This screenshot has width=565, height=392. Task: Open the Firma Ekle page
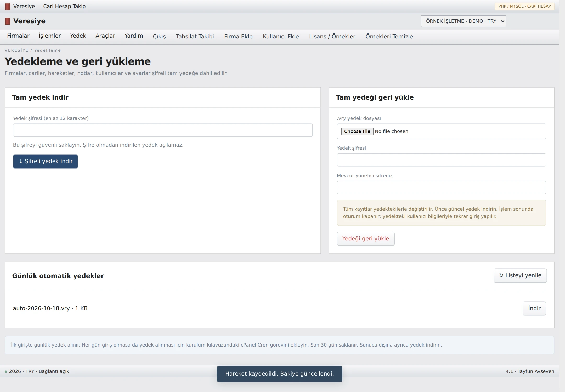[x=238, y=37]
